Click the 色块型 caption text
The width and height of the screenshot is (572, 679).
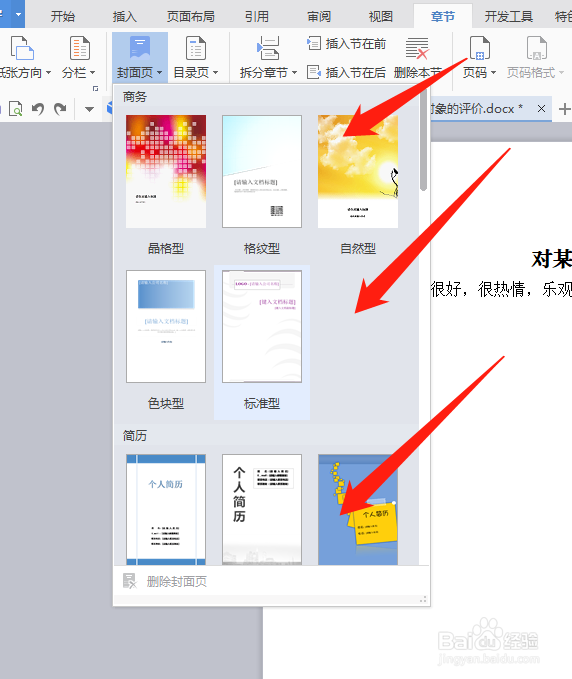tap(166, 404)
